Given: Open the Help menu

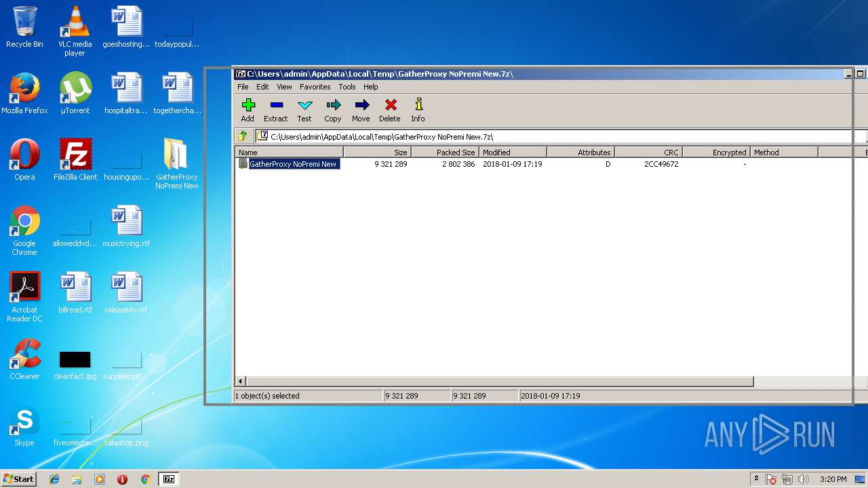Looking at the screenshot, I should [x=370, y=87].
